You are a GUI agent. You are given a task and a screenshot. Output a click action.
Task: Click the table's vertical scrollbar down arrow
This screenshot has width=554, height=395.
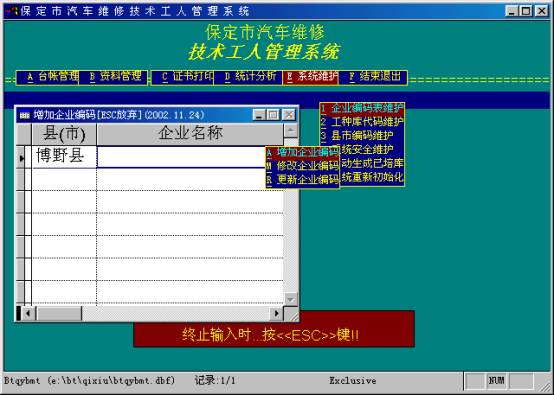pyautogui.click(x=290, y=299)
